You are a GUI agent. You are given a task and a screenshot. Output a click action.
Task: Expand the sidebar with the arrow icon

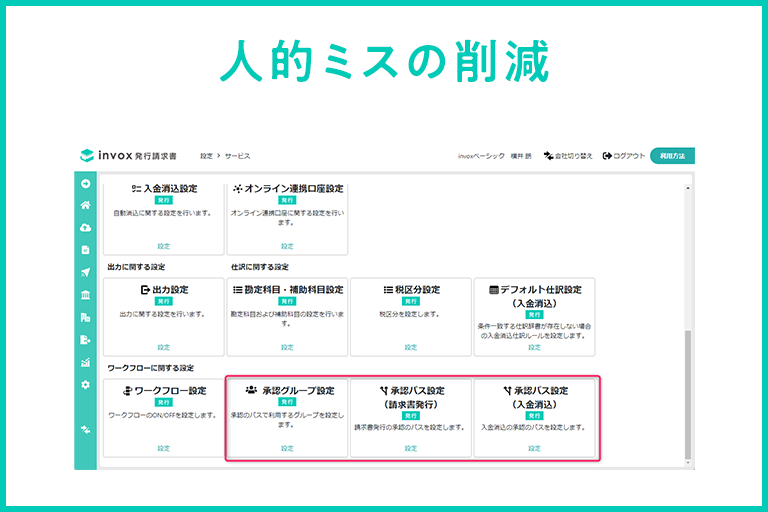(86, 184)
